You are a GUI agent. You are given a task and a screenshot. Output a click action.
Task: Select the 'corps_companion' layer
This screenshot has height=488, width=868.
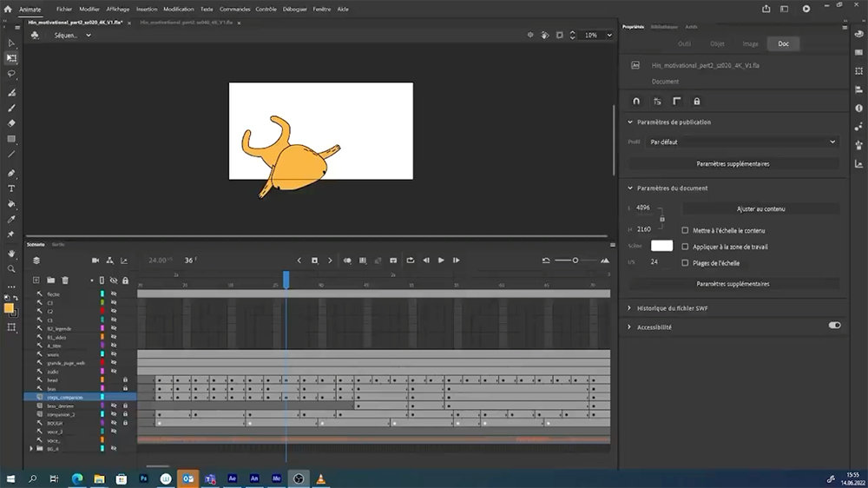(65, 397)
